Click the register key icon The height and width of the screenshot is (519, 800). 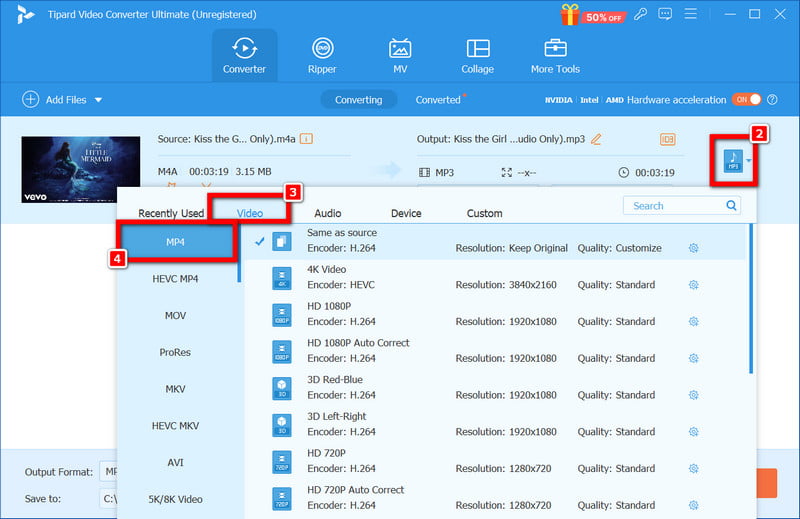(x=641, y=14)
